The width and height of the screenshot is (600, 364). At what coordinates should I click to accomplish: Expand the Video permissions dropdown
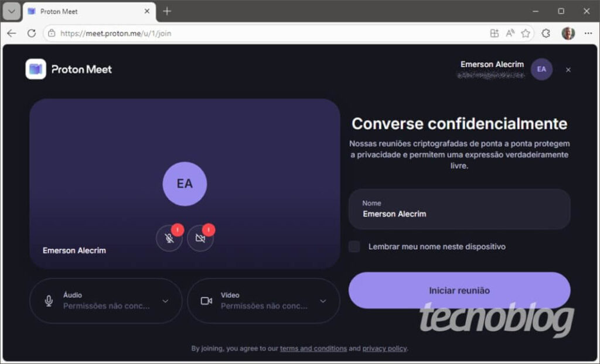click(x=323, y=300)
